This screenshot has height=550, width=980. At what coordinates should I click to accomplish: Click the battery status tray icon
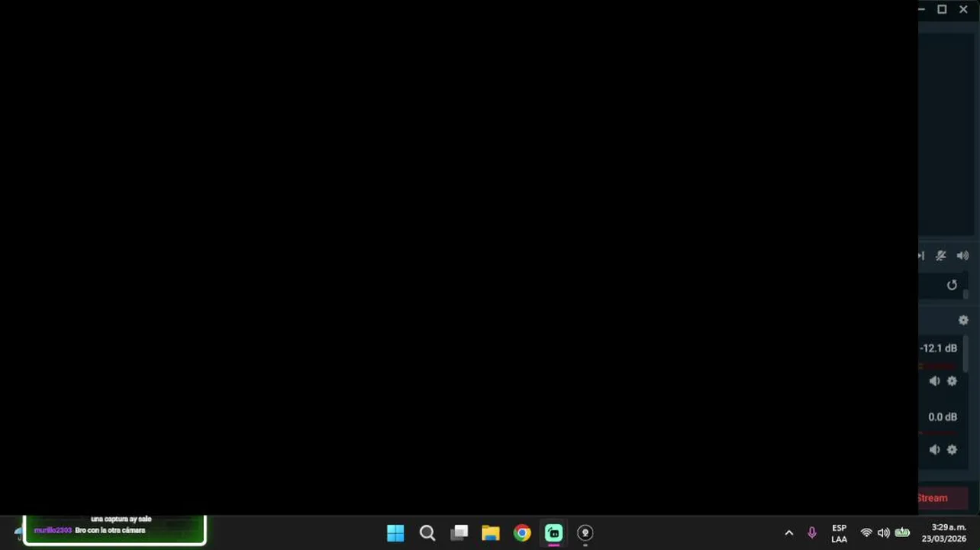[x=902, y=533]
